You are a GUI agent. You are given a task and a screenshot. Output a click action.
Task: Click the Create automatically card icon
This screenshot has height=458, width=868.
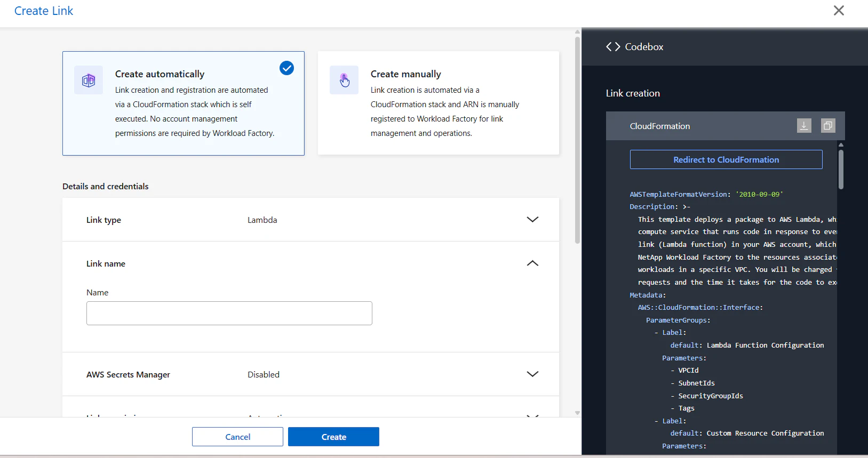(89, 80)
